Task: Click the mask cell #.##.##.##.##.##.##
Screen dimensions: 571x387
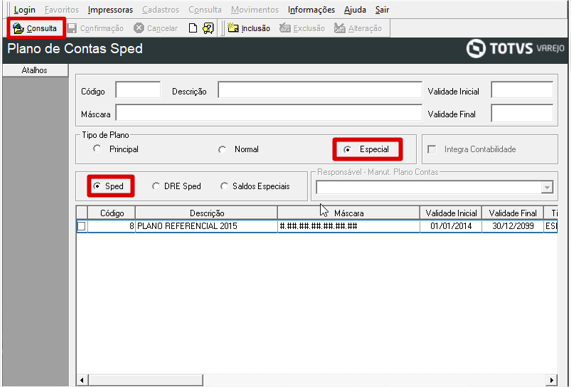Action: 349,226
